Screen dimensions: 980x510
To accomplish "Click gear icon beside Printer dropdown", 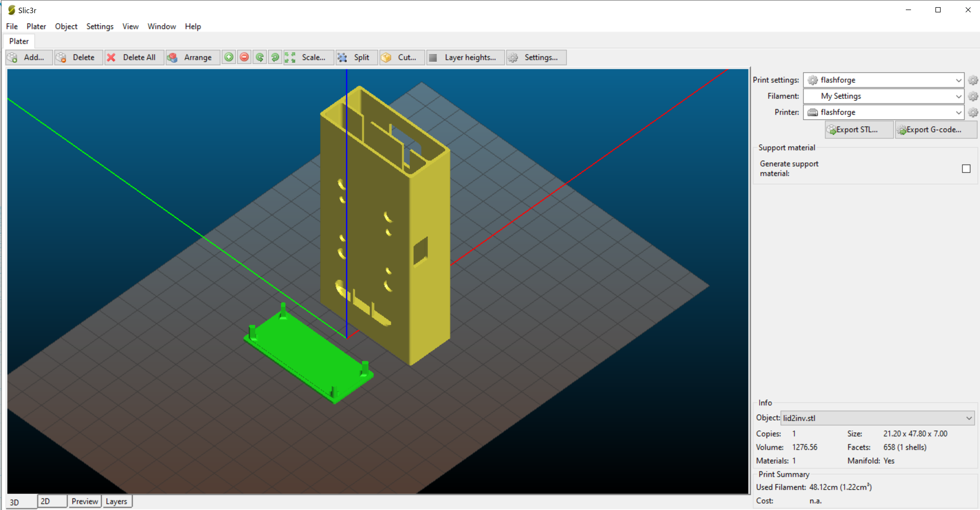I will click(x=973, y=112).
